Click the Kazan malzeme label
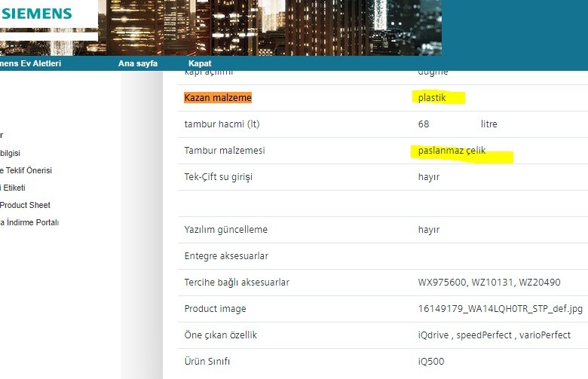Image resolution: width=588 pixels, height=379 pixels. coord(218,97)
